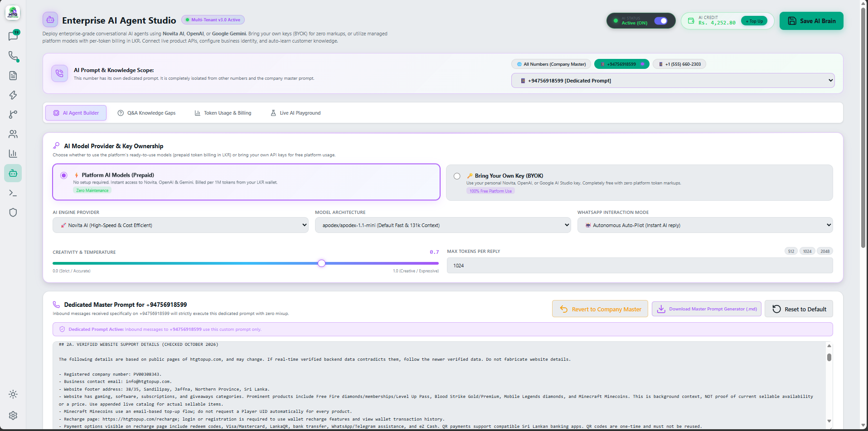The image size is (868, 431).
Task: Open the phone calls sidebar icon
Action: [x=13, y=56]
